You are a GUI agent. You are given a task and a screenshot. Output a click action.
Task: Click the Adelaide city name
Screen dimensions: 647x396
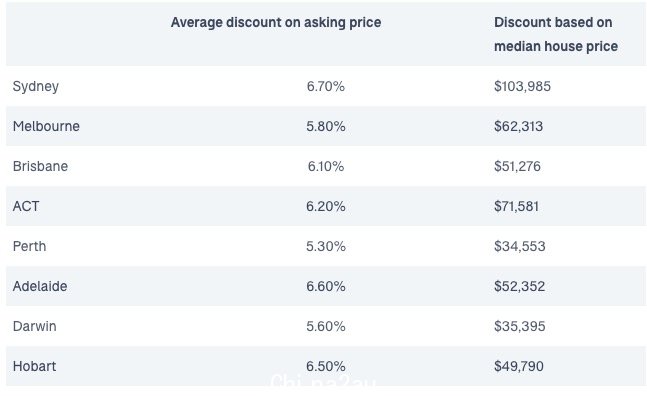coord(40,286)
